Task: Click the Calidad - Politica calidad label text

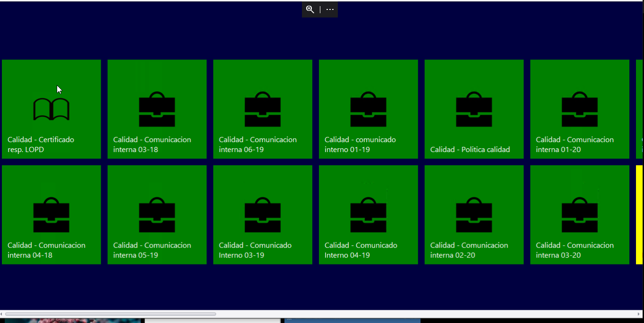Action: pyautogui.click(x=470, y=150)
